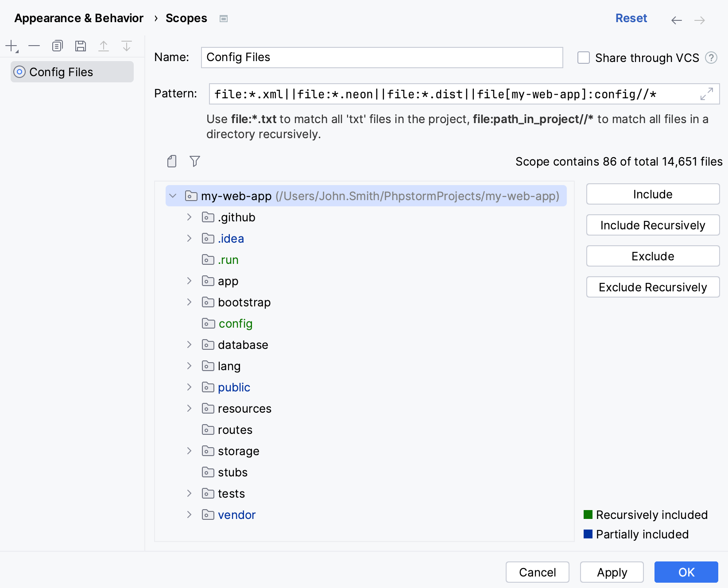728x588 pixels.
Task: Collapse the my-web-app root folder
Action: coord(173,196)
